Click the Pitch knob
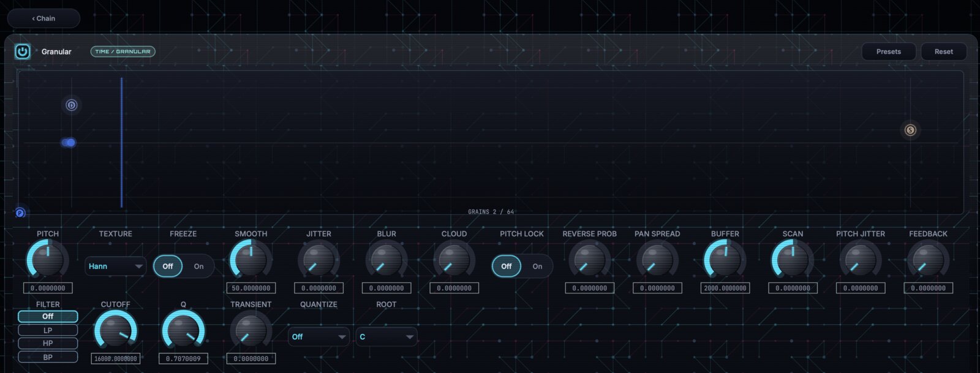This screenshot has width=980, height=373. [x=48, y=260]
